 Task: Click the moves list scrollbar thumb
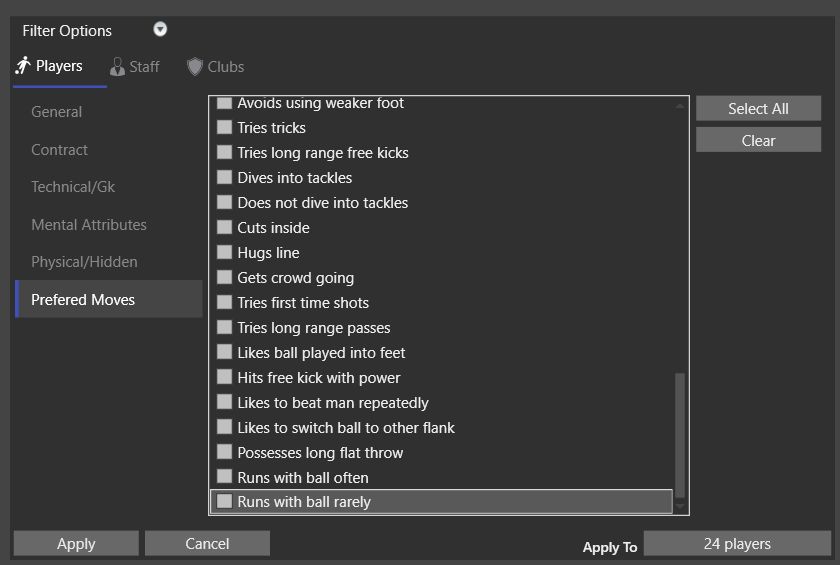tap(680, 435)
